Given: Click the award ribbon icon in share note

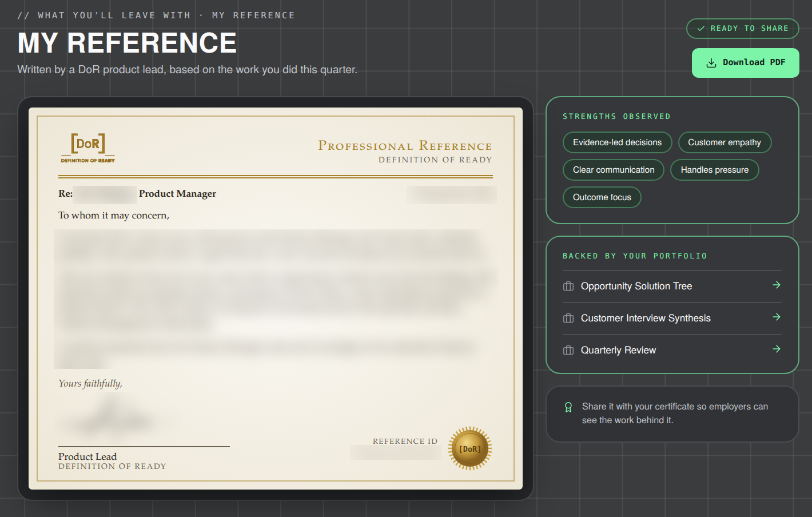Looking at the screenshot, I should tap(568, 407).
